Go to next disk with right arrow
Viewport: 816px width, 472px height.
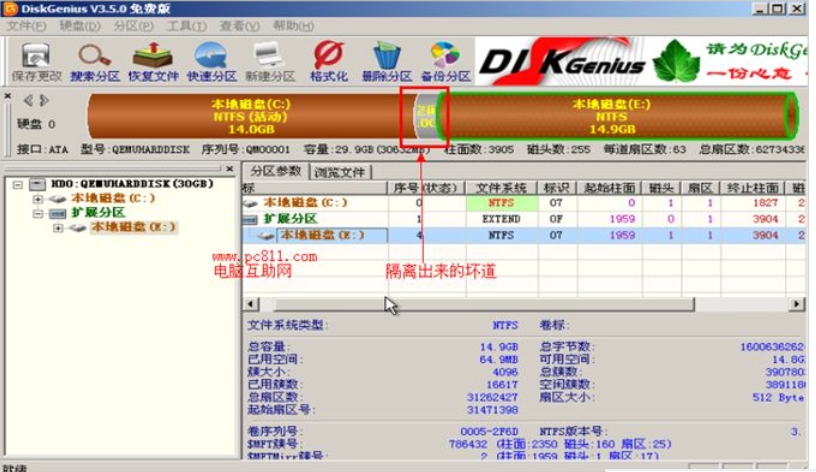pos(42,100)
